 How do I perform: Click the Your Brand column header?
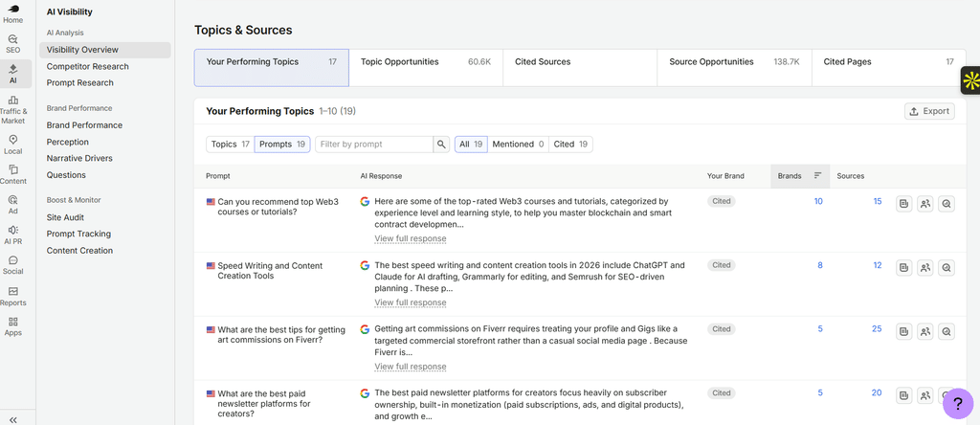(725, 176)
